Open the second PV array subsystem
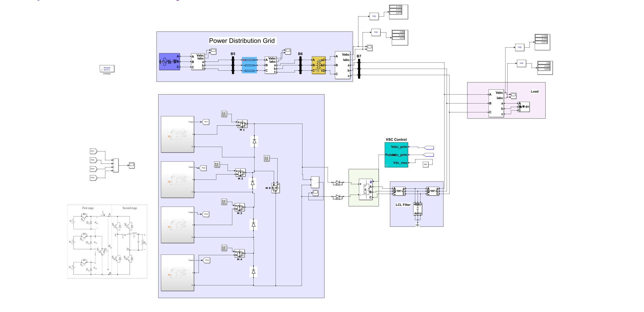This screenshot has height=312, width=644. pyautogui.click(x=178, y=180)
